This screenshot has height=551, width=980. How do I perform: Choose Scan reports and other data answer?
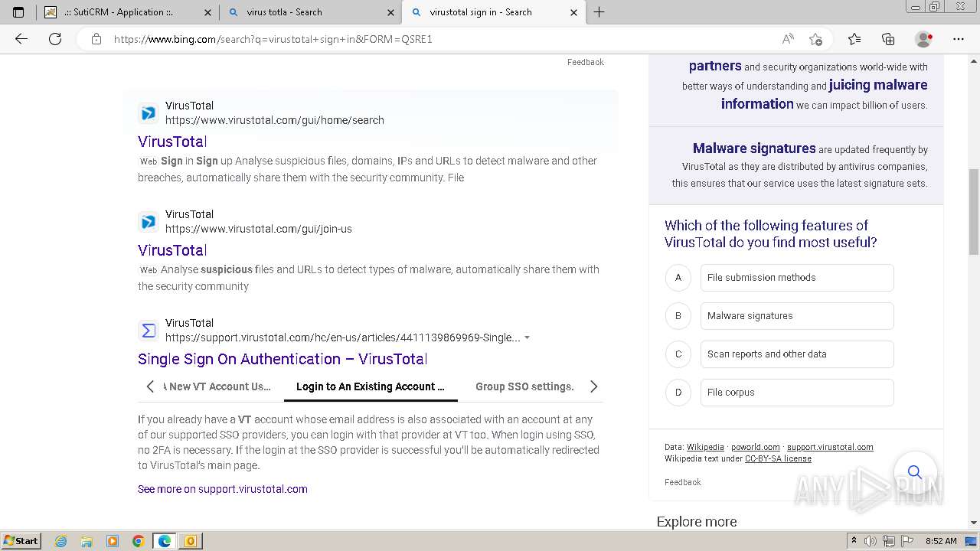[x=797, y=354]
